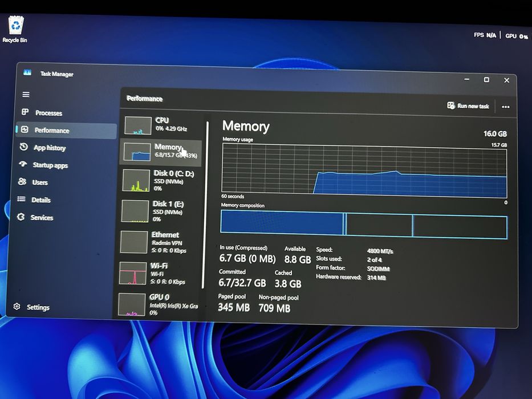Select the Ethernet Radmin VPN graph thumbnail

click(134, 242)
